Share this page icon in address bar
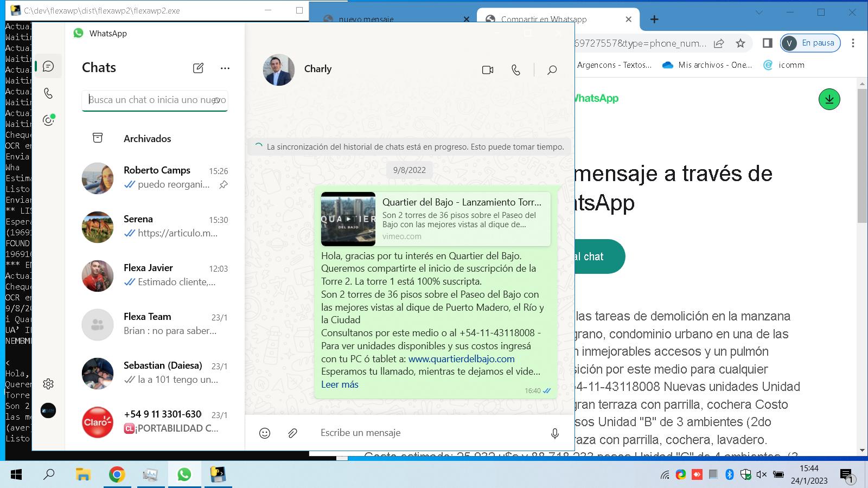The width and height of the screenshot is (868, 488). [x=719, y=43]
